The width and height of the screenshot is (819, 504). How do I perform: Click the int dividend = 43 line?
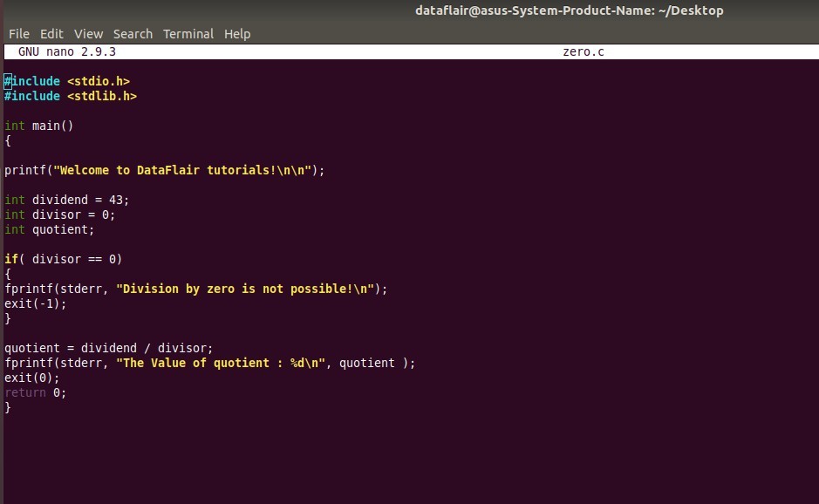tap(65, 200)
